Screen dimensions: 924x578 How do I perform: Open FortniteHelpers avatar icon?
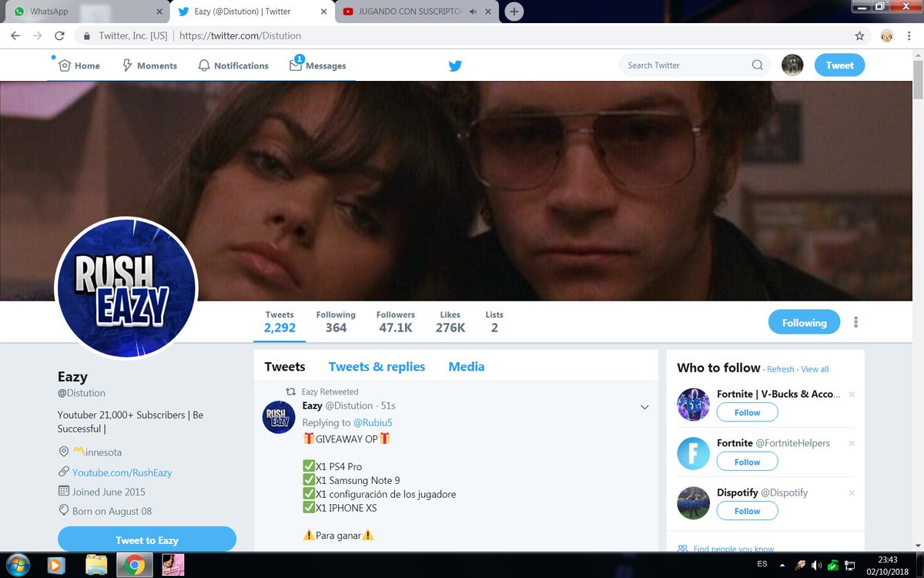[693, 453]
